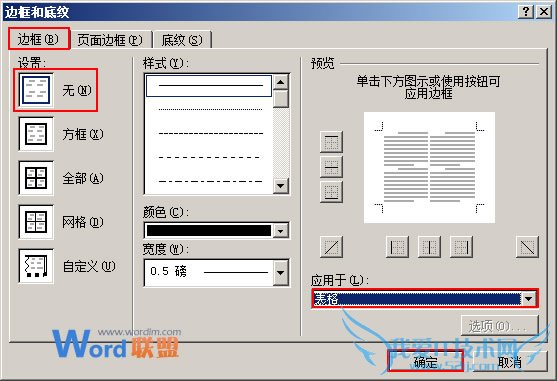Choose the 方框 (Box) border setting icon

(36, 134)
